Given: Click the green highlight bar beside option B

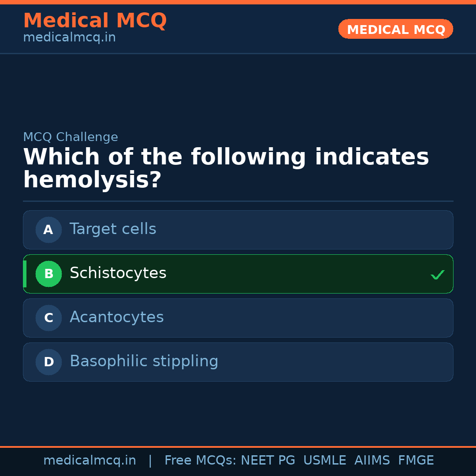Looking at the screenshot, I should 25,274.
